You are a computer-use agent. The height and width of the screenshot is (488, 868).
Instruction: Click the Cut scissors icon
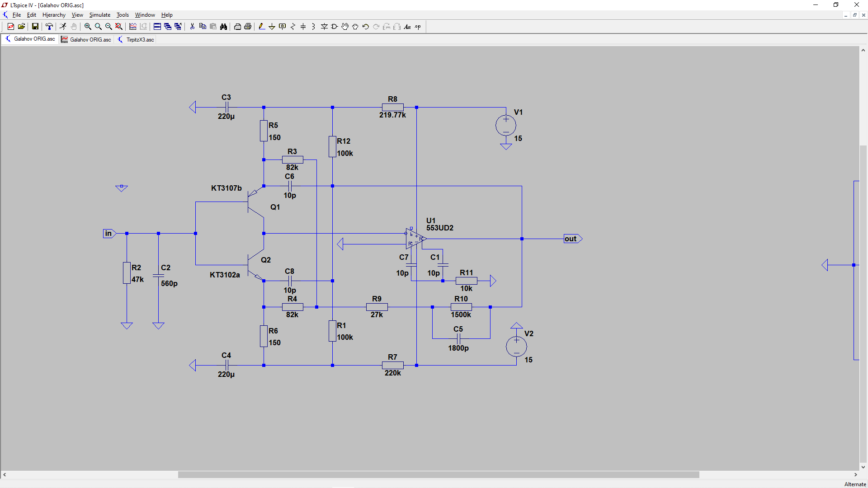click(x=192, y=27)
